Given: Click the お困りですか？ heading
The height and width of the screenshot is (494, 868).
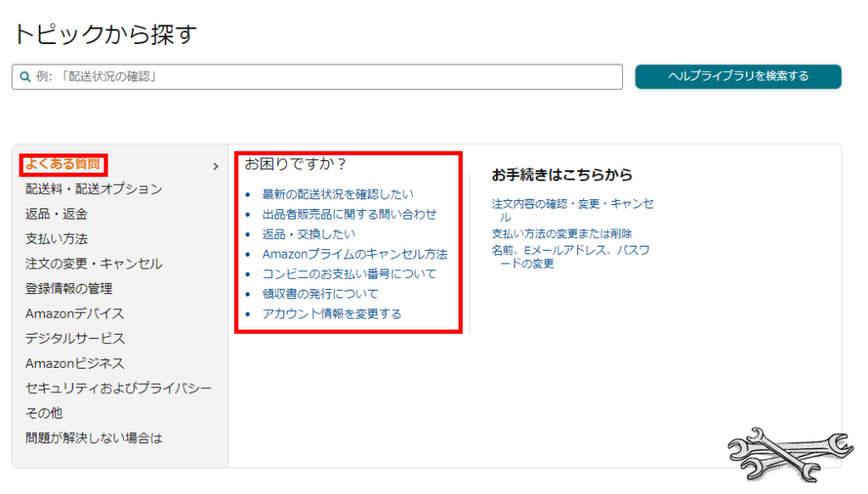Looking at the screenshot, I should pos(296,164).
